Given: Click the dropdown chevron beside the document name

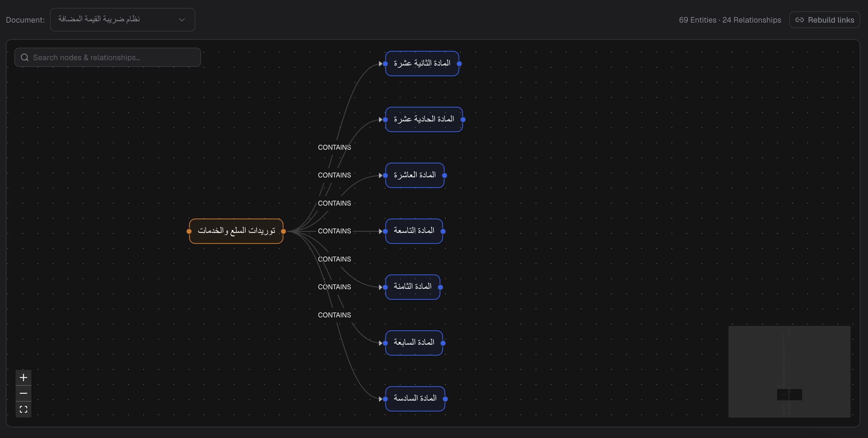Looking at the screenshot, I should click(182, 20).
